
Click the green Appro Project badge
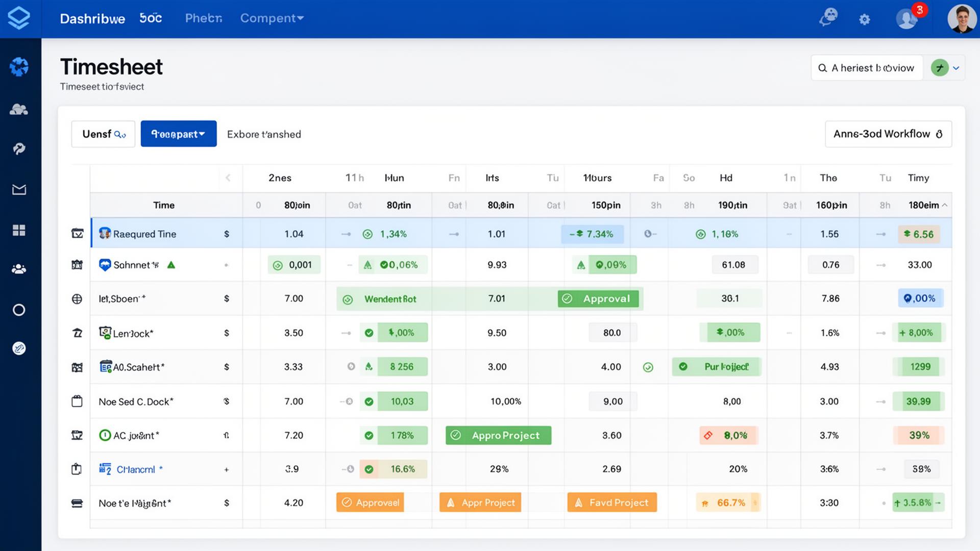click(x=498, y=435)
